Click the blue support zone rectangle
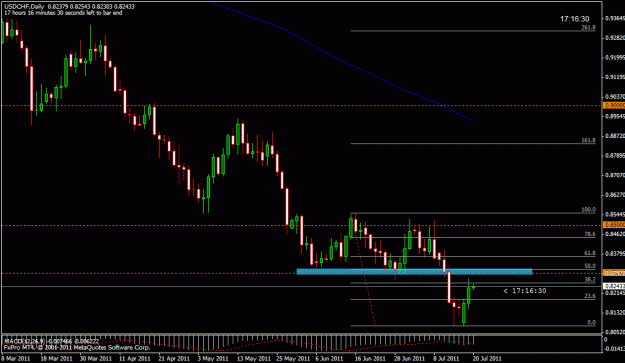This screenshot has width=625, height=363. pos(414,271)
